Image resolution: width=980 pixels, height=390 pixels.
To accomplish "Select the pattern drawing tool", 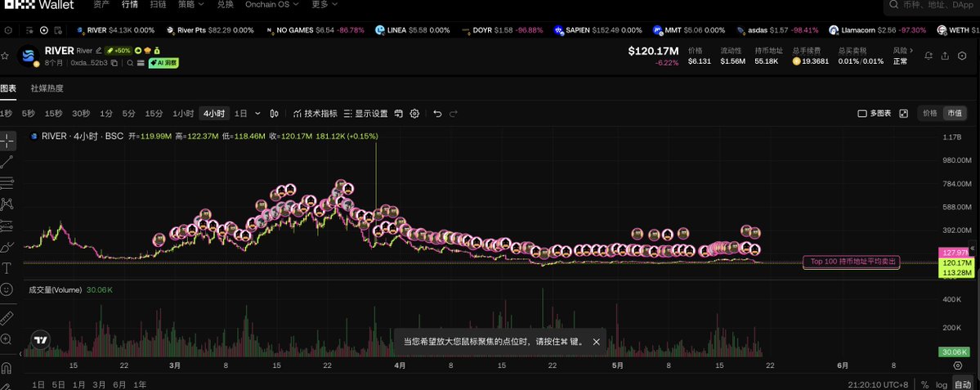I will pos(7,204).
